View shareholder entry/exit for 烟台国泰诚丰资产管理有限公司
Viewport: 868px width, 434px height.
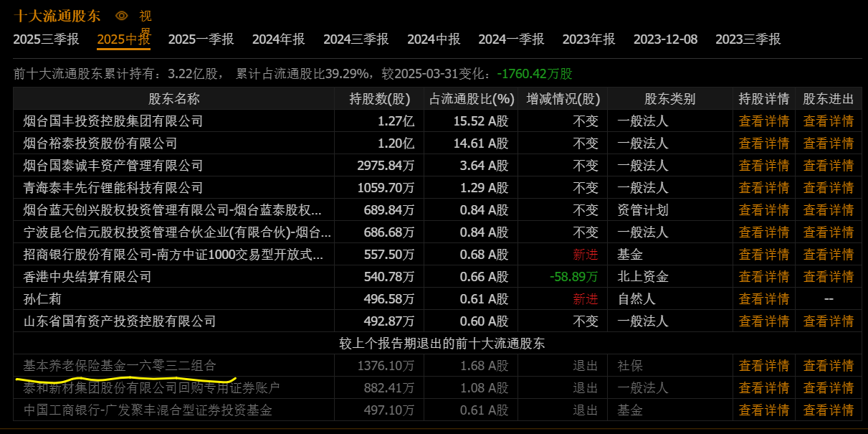[x=829, y=166]
